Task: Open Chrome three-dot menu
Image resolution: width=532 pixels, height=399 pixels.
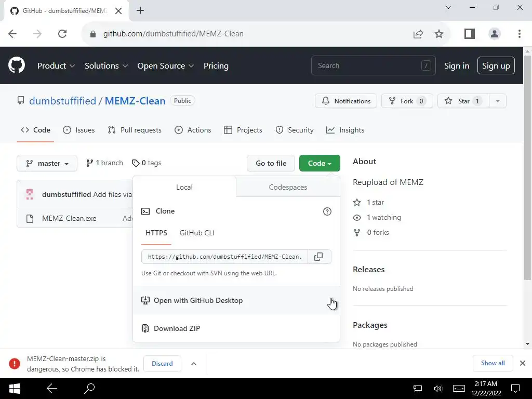Action: tap(520, 34)
